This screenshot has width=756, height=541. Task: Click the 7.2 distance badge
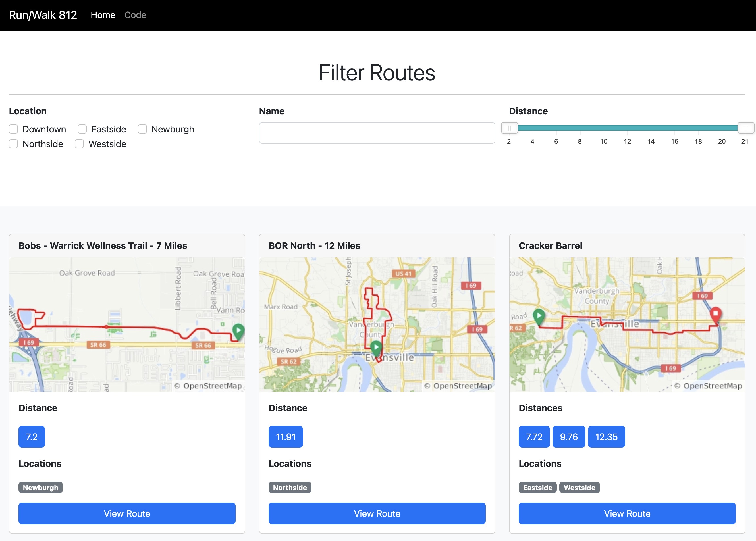tap(32, 436)
